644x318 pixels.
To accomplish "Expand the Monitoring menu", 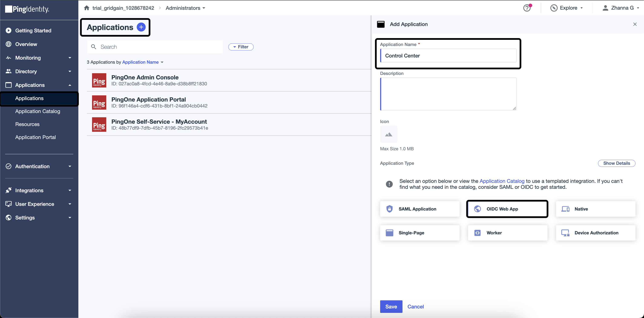I will coord(70,58).
